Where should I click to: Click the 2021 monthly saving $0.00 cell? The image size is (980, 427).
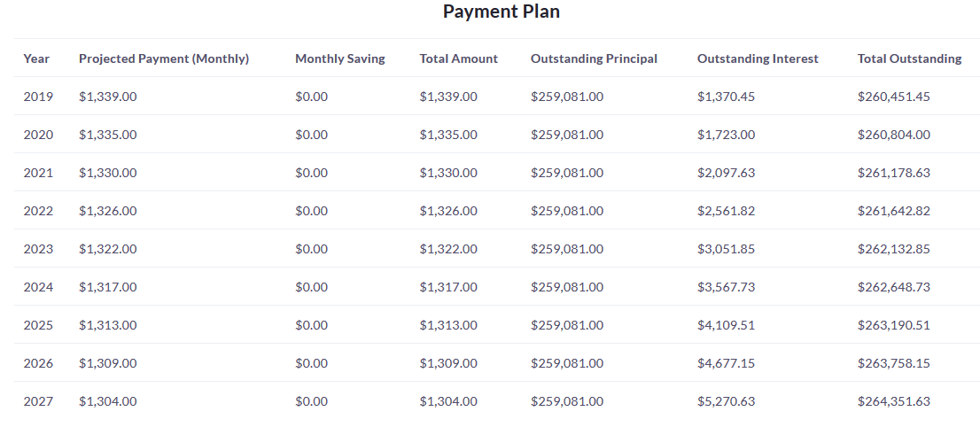coord(311,173)
